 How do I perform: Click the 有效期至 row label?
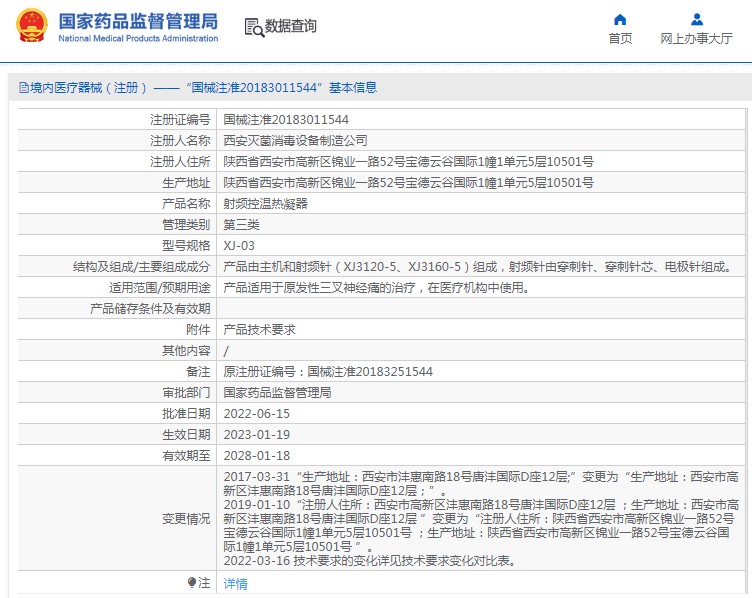[186, 456]
